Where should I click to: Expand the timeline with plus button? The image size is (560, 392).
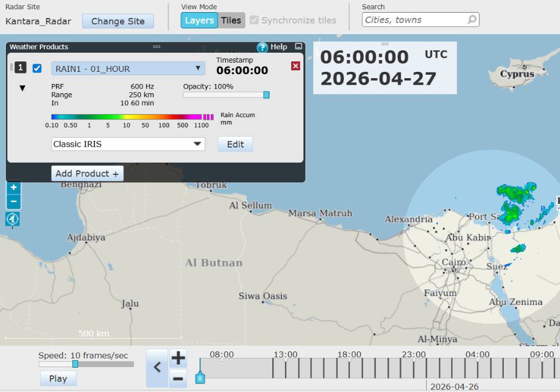pos(178,358)
